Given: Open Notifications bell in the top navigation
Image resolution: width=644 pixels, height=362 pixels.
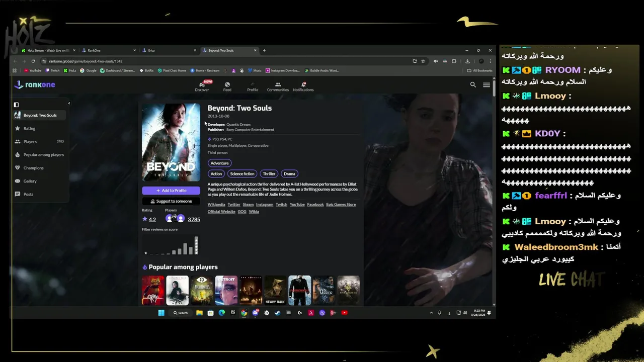Looking at the screenshot, I should (303, 86).
